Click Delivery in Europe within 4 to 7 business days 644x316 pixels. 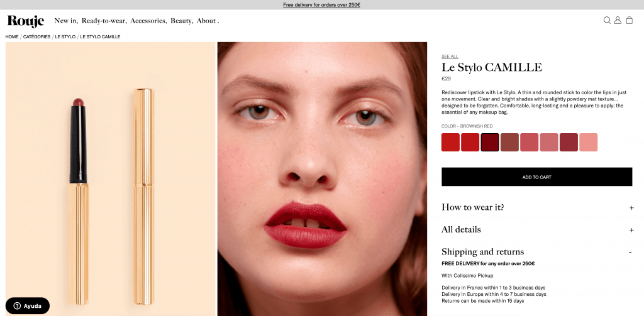click(x=494, y=294)
